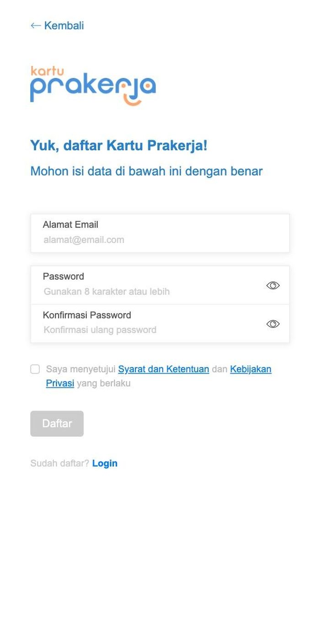Click the back arrow icon beside Kembali
This screenshot has height=644, width=320.
pyautogui.click(x=36, y=26)
